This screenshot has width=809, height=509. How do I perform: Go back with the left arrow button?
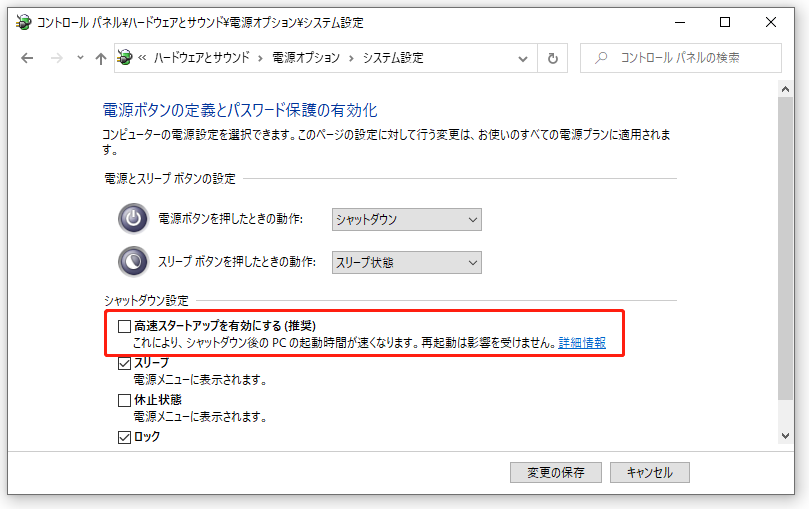[27, 58]
